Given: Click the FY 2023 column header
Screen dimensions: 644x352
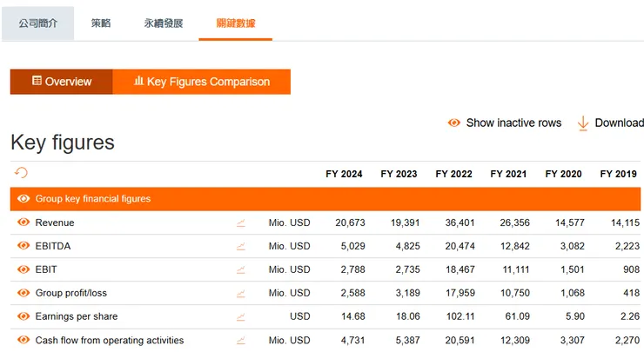Looking at the screenshot, I should [399, 174].
